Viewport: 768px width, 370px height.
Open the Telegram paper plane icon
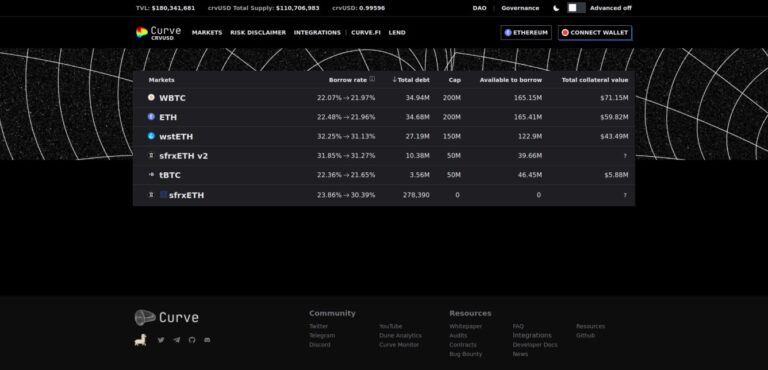pyautogui.click(x=176, y=340)
